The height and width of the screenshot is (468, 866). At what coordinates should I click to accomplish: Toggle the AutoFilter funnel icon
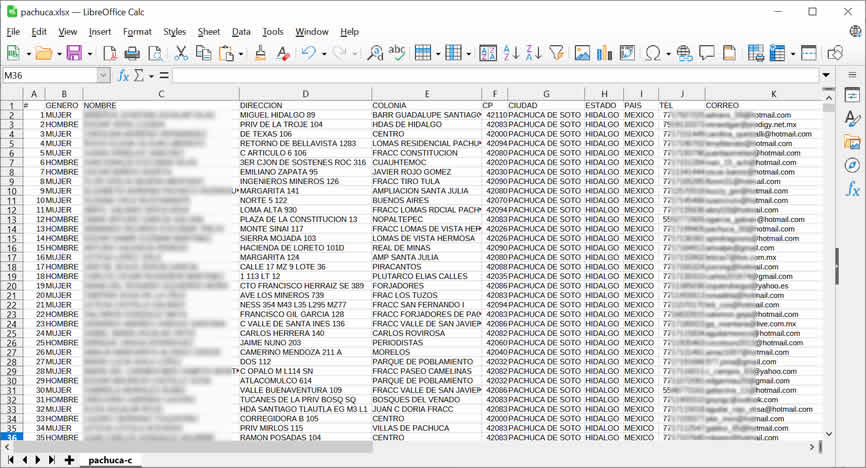[556, 53]
